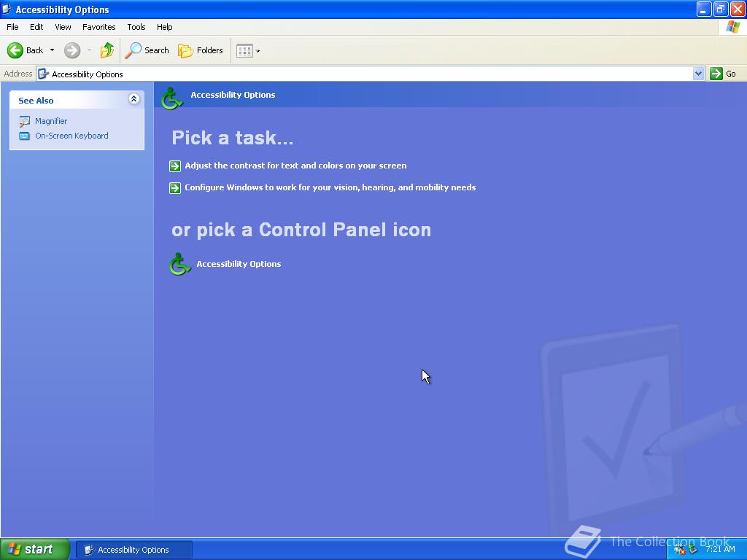Click second system tray icon next to clock
Screen dimensions: 747x560
click(x=693, y=550)
